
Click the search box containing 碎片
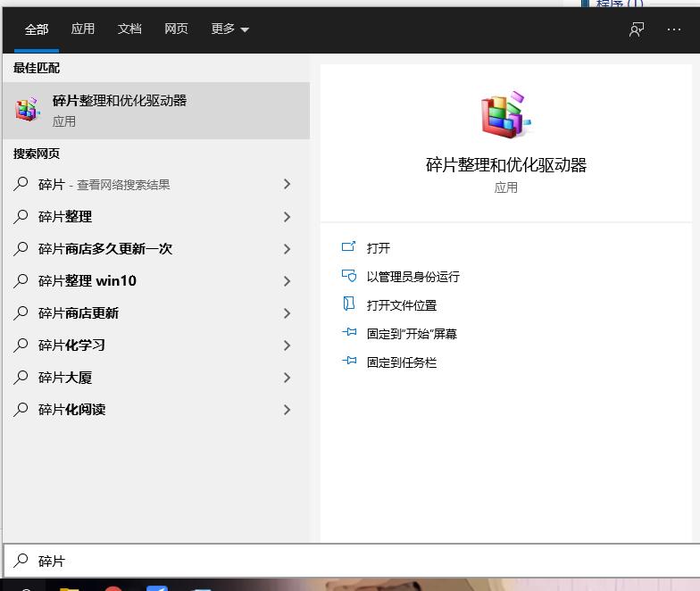point(352,561)
